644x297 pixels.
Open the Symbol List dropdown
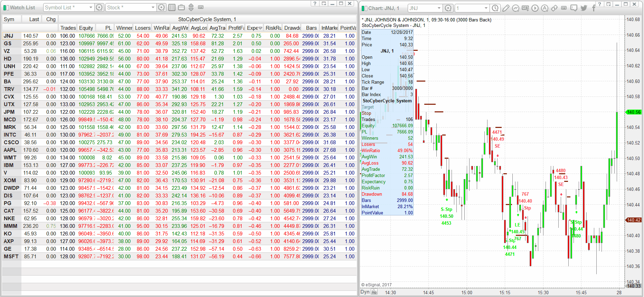[x=91, y=7]
